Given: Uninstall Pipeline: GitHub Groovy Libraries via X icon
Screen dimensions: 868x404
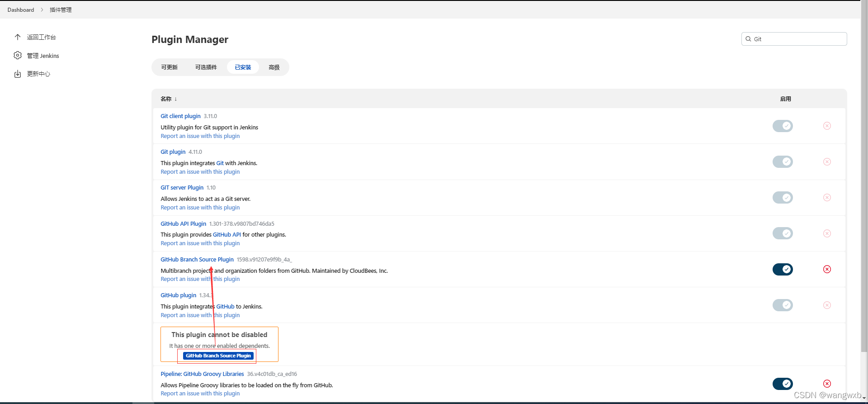Looking at the screenshot, I should pyautogui.click(x=827, y=384).
